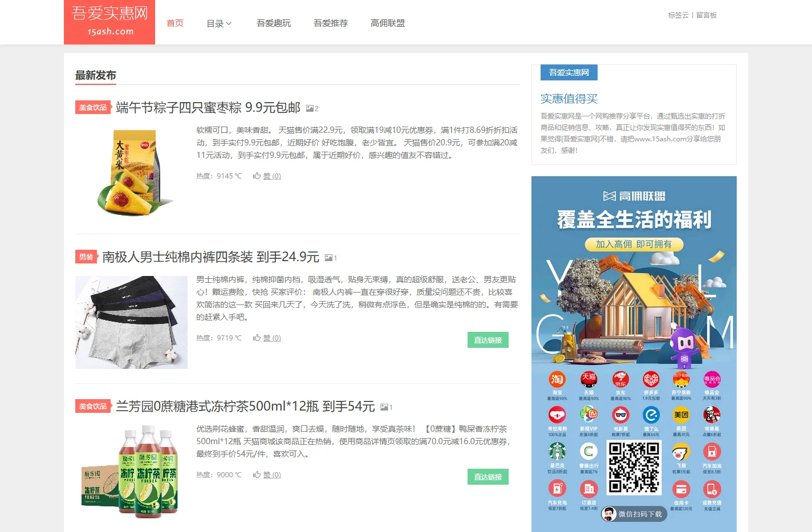812x532 pixels.
Task: Click the 汽车加油 fuel pump icon
Action: tap(712, 452)
